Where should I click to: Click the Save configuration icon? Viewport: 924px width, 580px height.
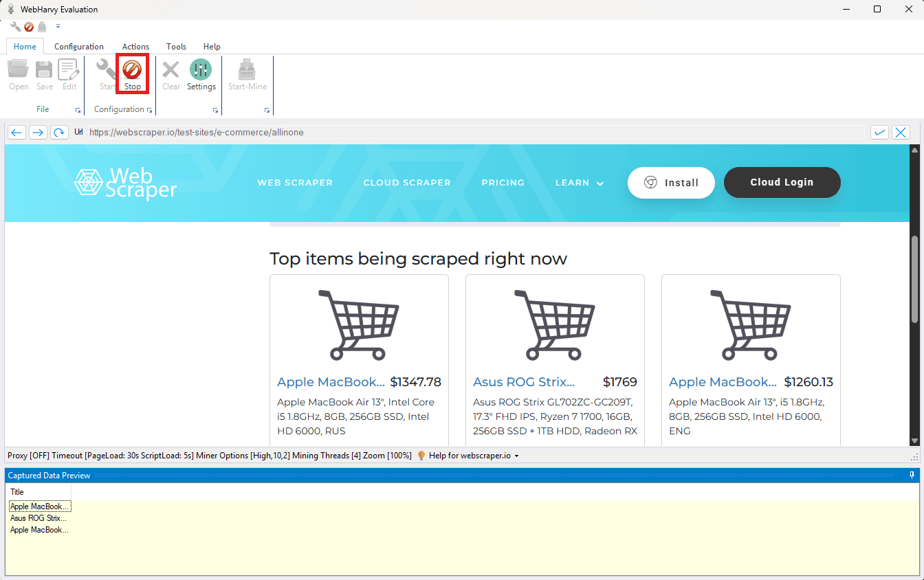coord(43,74)
